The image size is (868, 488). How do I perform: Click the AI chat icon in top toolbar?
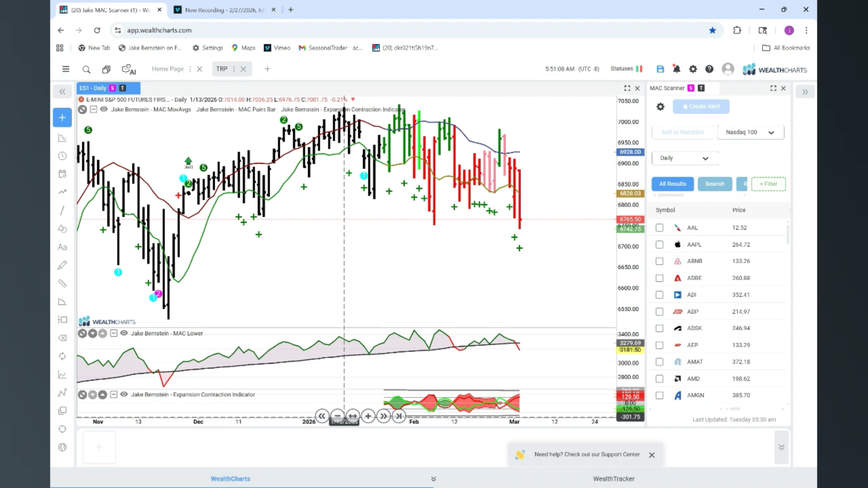[129, 70]
